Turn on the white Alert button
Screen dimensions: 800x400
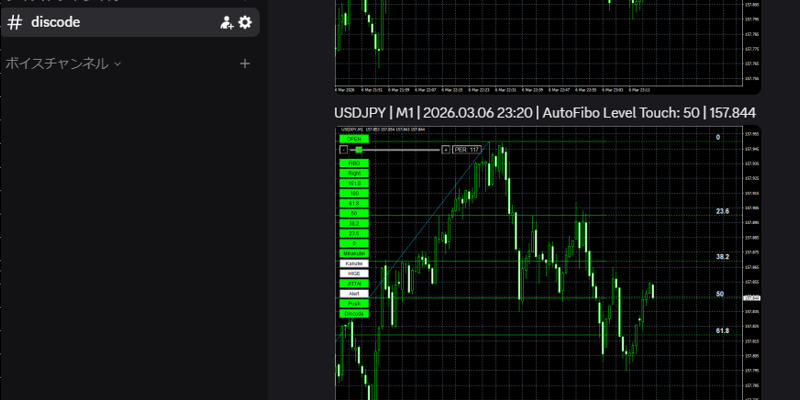coord(354,294)
